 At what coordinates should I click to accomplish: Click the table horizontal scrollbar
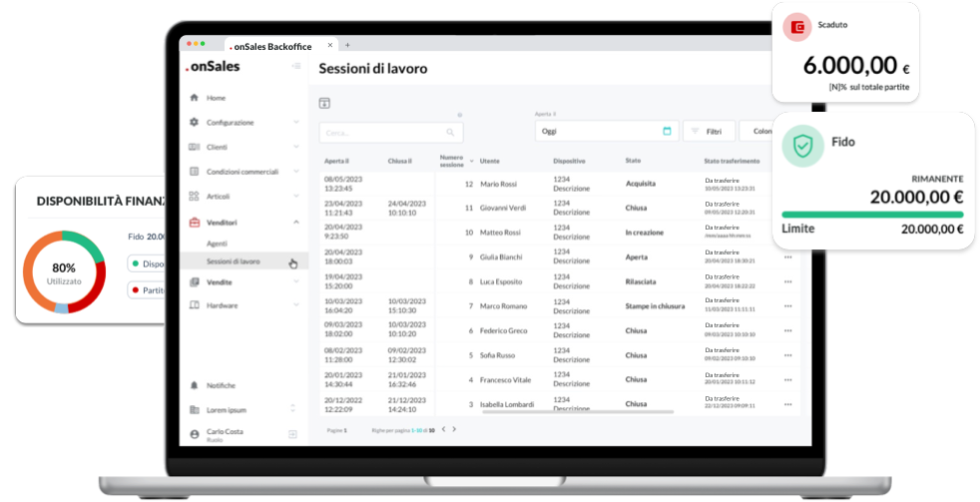coord(578,412)
